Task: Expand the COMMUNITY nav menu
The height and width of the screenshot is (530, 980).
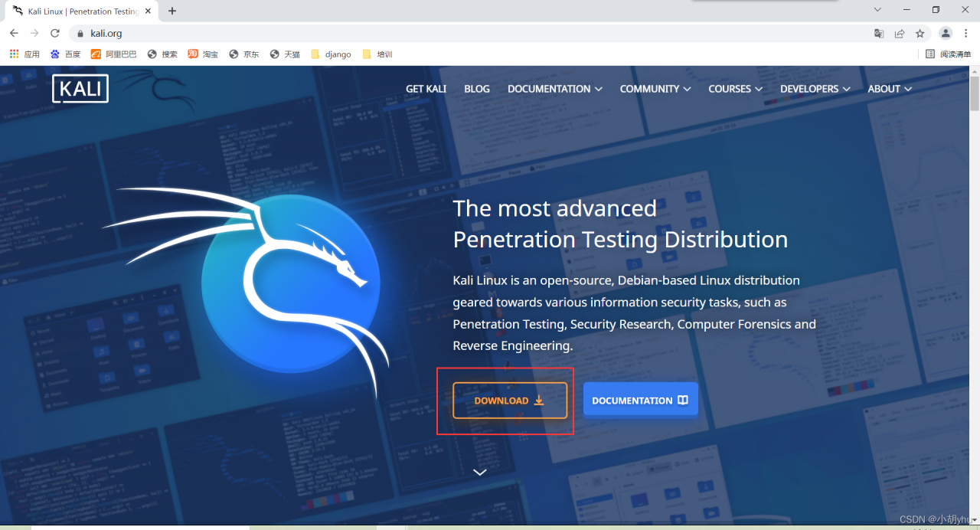Action: tap(655, 89)
